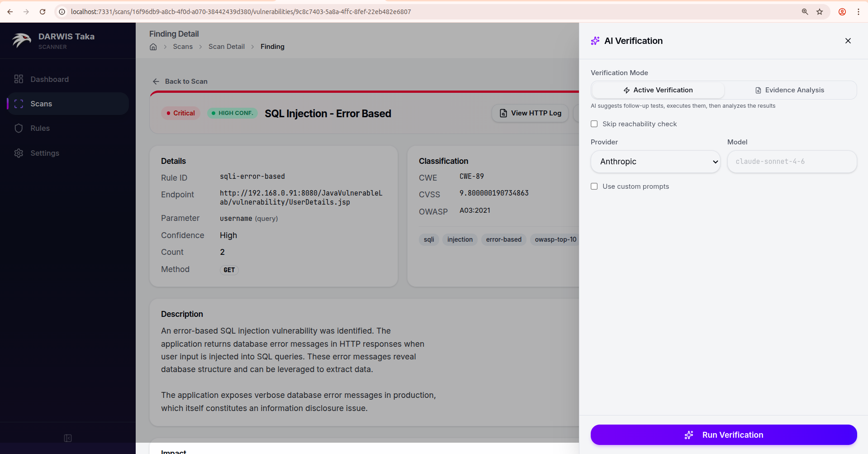Follow the Back to Scan link

[186, 81]
